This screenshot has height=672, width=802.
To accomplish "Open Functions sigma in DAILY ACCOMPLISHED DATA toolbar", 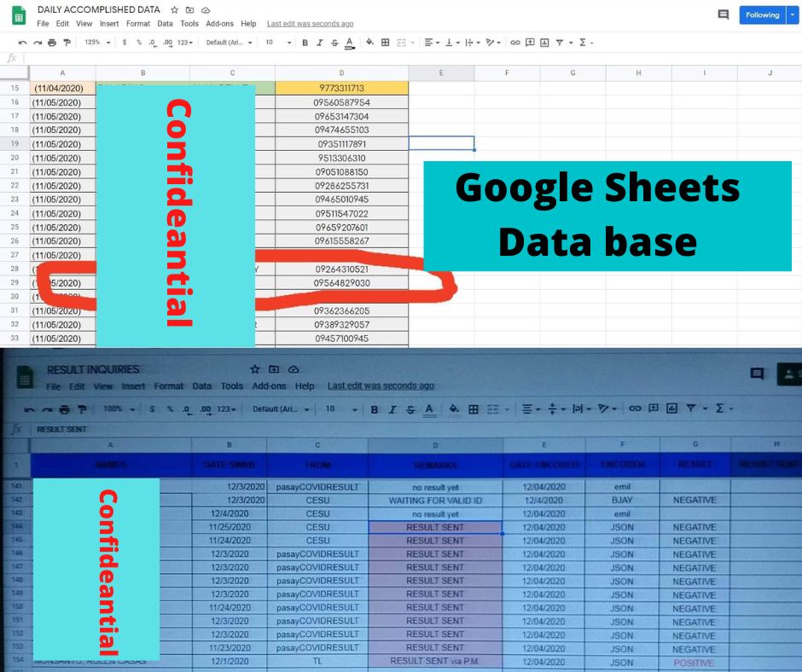I will (583, 43).
